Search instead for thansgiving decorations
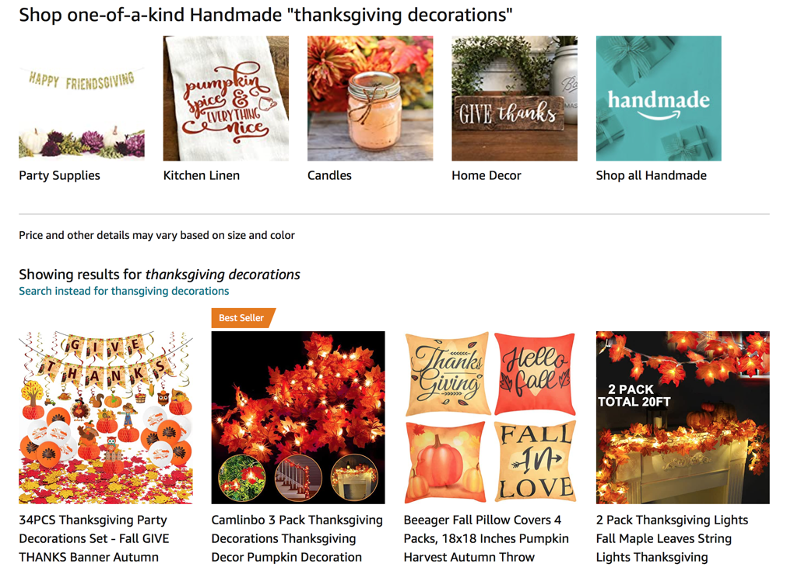 pos(124,291)
